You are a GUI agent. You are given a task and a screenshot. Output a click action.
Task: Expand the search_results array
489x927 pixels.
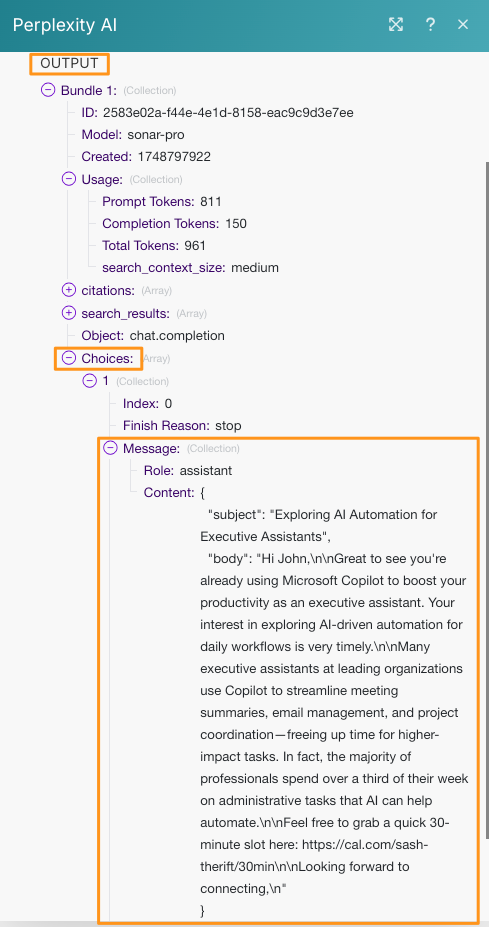click(x=69, y=313)
